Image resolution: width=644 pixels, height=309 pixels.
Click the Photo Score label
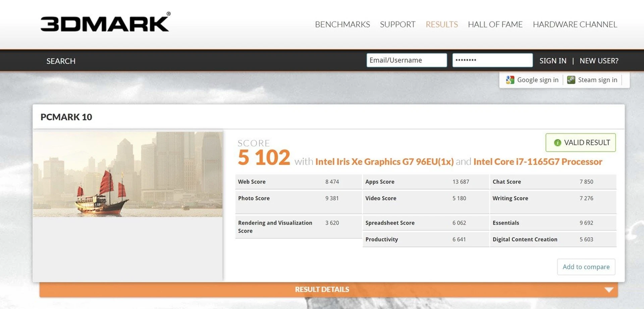point(254,198)
